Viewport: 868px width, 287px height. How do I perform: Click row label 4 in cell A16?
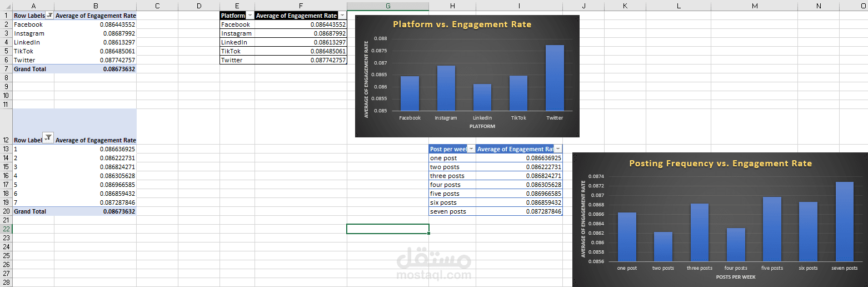[33, 176]
